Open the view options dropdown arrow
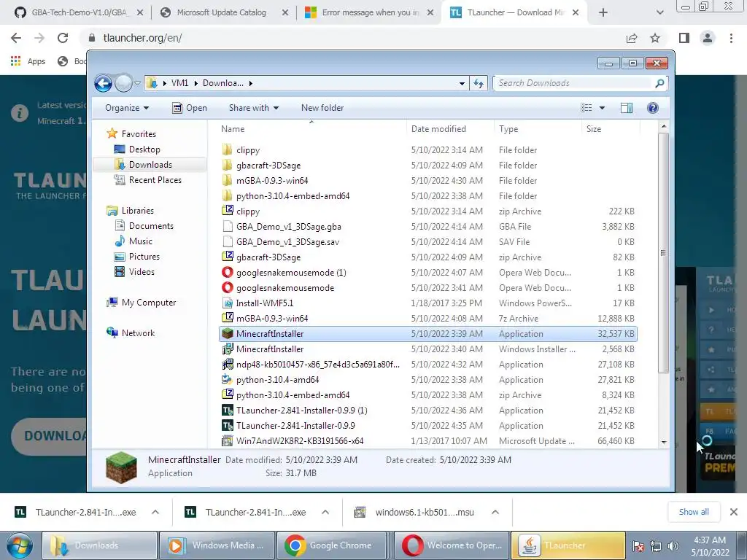Viewport: 747px width, 560px height. click(x=602, y=108)
